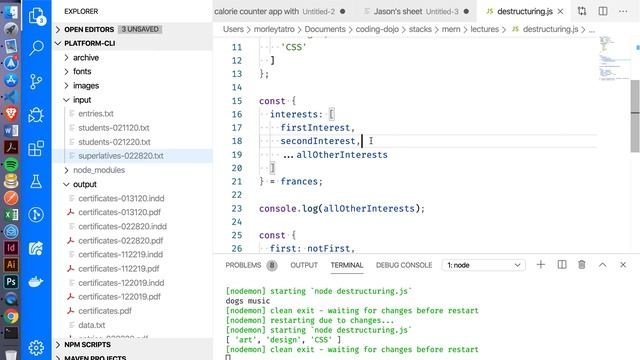This screenshot has width=640, height=360.
Task: Click the 'dogs music' output line in terminal
Action: click(248, 301)
